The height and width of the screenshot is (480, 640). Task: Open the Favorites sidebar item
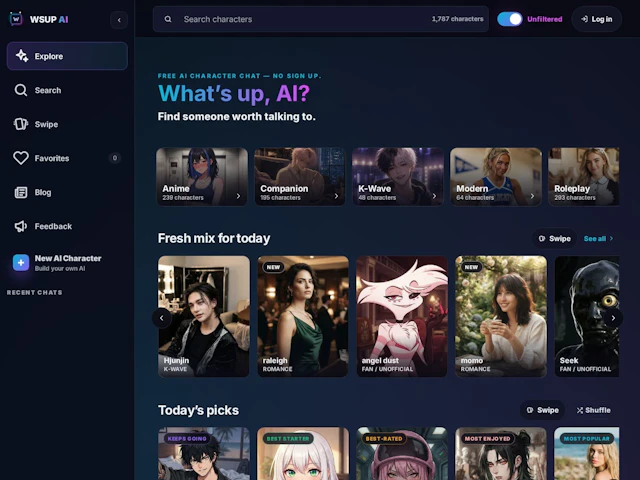[x=67, y=158]
